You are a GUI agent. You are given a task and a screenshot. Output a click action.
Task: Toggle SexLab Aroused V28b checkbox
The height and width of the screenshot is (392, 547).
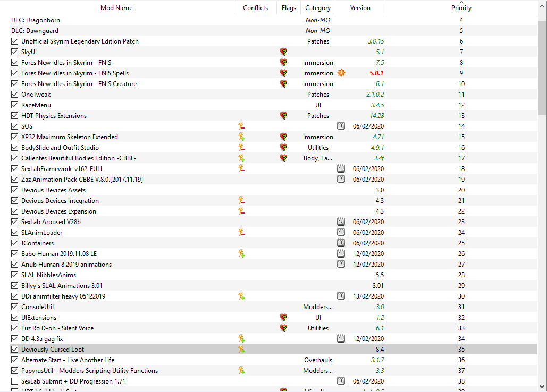(x=15, y=221)
